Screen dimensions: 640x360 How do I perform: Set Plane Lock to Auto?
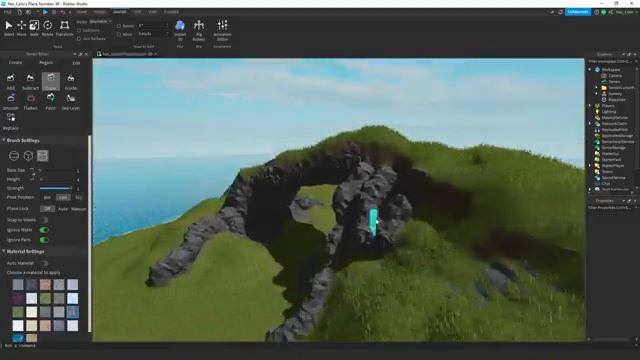coord(63,209)
